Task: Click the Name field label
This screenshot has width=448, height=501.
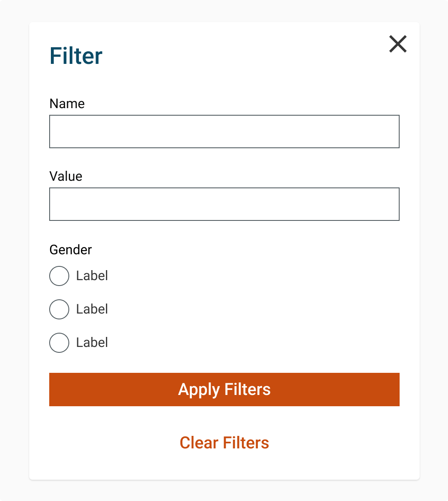Action: [x=67, y=104]
